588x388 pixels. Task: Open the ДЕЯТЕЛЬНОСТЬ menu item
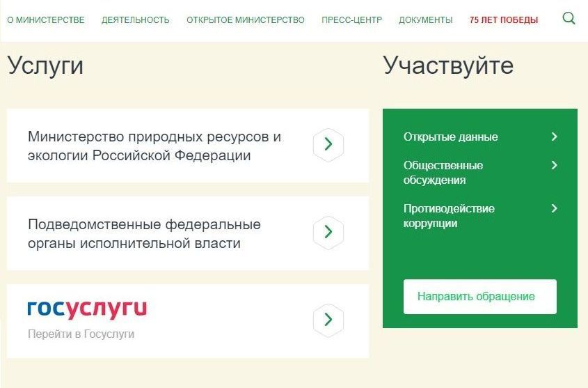click(136, 20)
